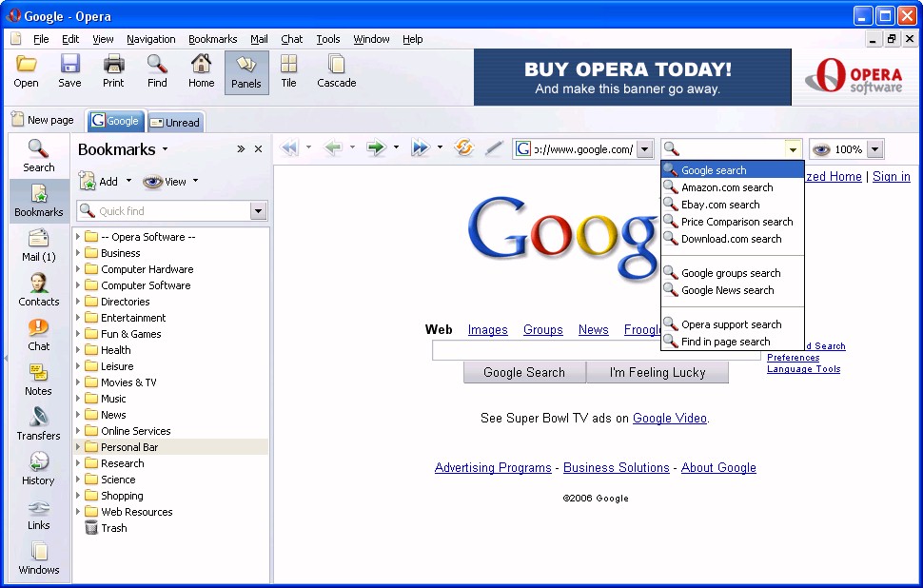
Task: Open the Tools menu
Action: click(x=328, y=39)
